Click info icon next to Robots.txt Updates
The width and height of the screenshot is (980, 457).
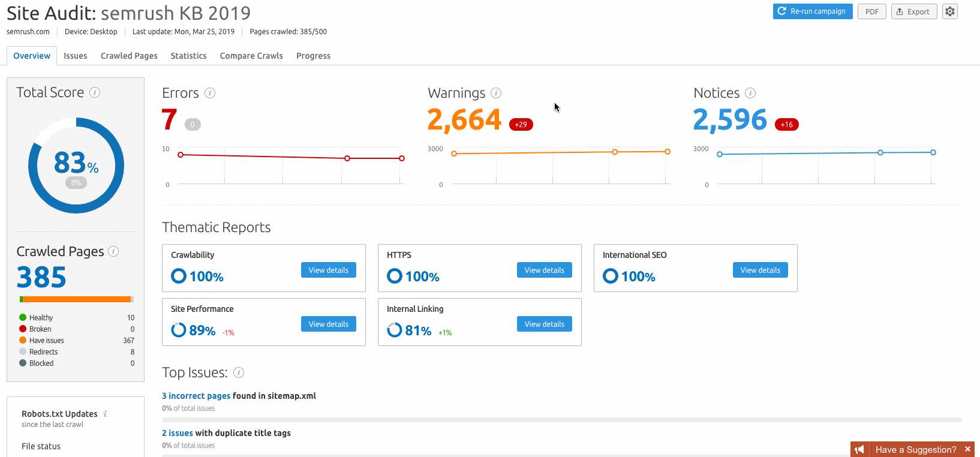[x=106, y=414]
